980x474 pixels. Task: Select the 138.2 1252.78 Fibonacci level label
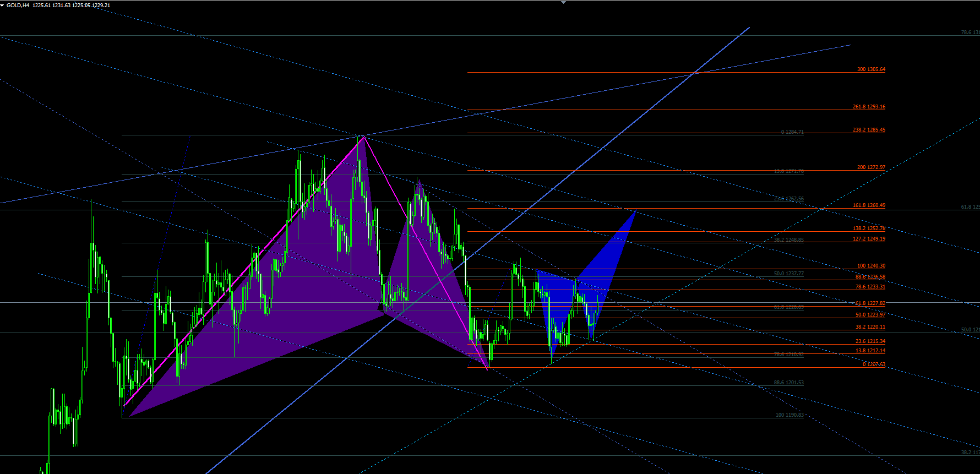tap(869, 228)
